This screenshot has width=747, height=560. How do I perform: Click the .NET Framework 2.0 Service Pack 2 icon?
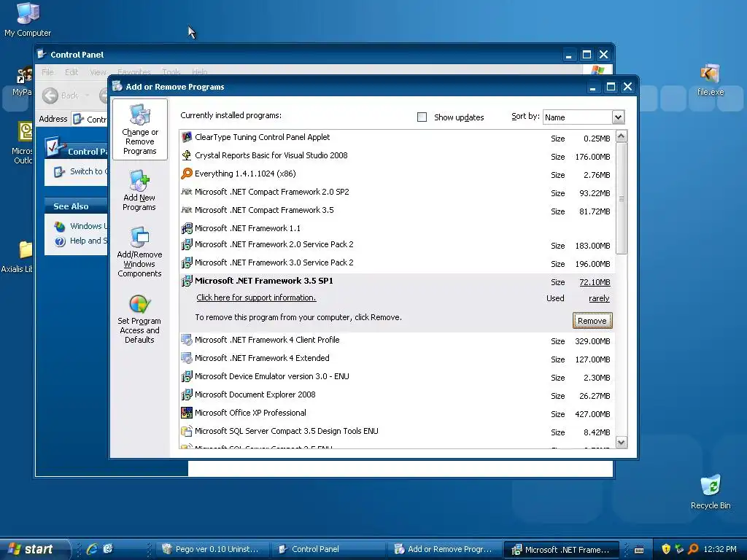click(187, 245)
